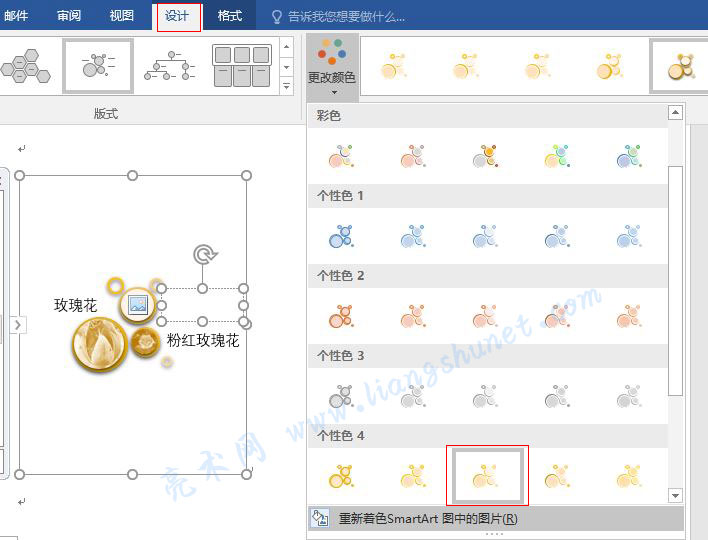Click 重新着色SmartArt 图中的图片 option

pyautogui.click(x=495, y=518)
